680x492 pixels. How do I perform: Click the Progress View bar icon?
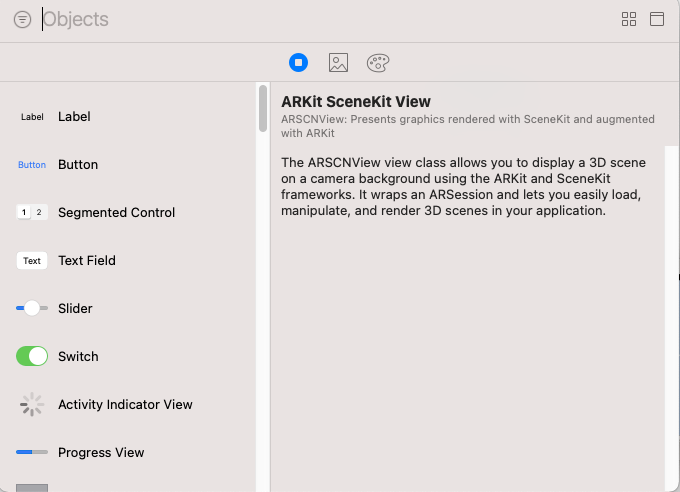[32, 452]
